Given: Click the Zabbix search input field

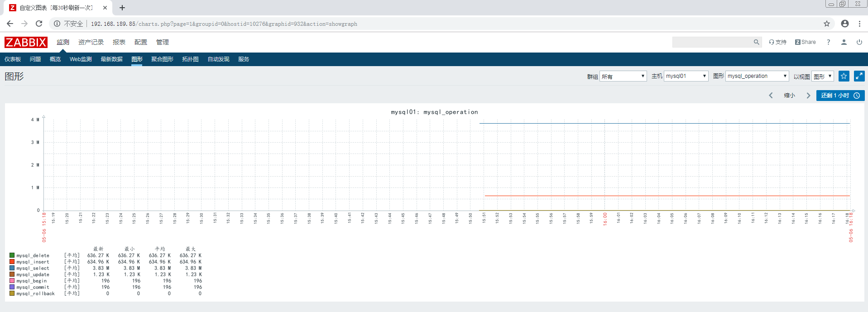Looking at the screenshot, I should [712, 42].
